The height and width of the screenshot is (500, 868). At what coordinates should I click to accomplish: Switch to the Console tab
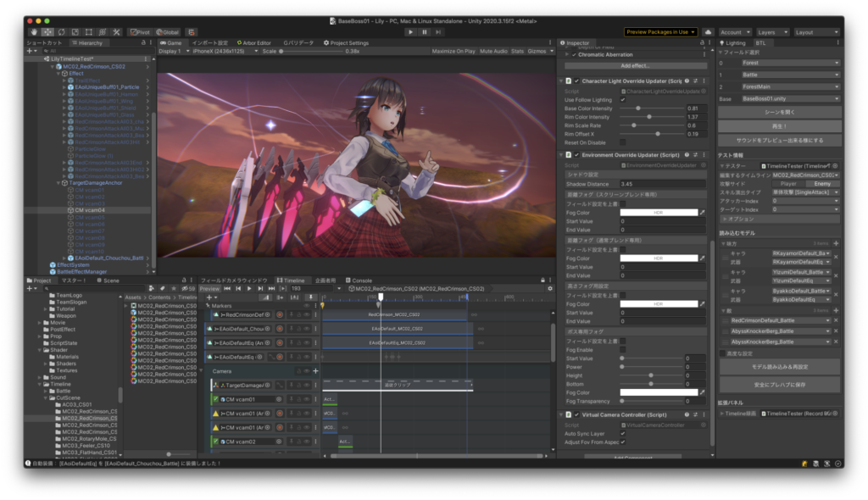pyautogui.click(x=359, y=281)
